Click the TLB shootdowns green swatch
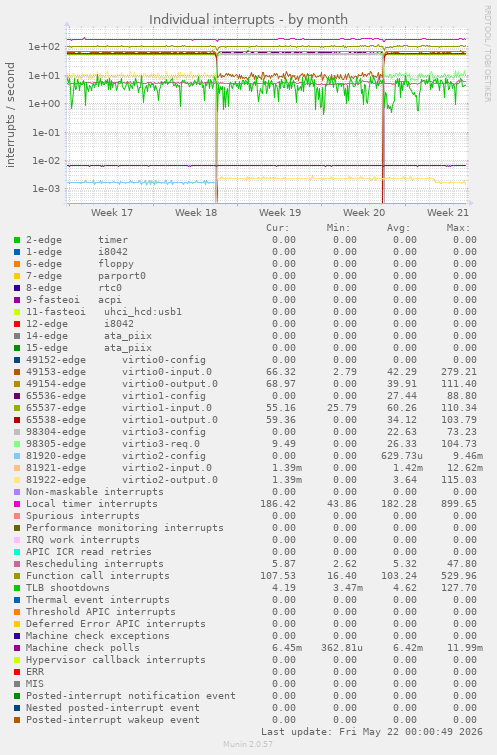Screen dimensions: 497x755 click(x=17, y=588)
